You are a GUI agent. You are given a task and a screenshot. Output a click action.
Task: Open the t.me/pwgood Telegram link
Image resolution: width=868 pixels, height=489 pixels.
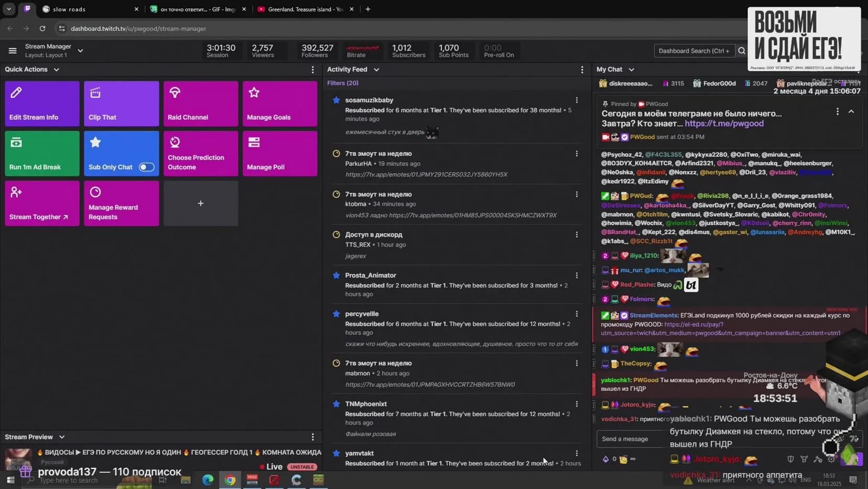click(x=724, y=124)
